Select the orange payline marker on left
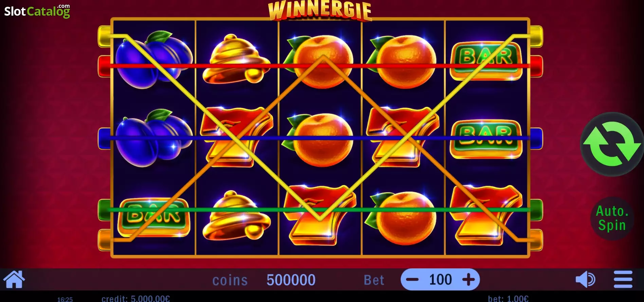 tap(104, 240)
